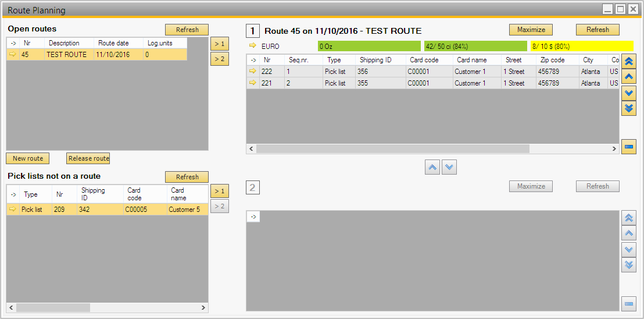The image size is (644, 319).
Task: Move stop to bottom in route 1
Action: point(628,108)
